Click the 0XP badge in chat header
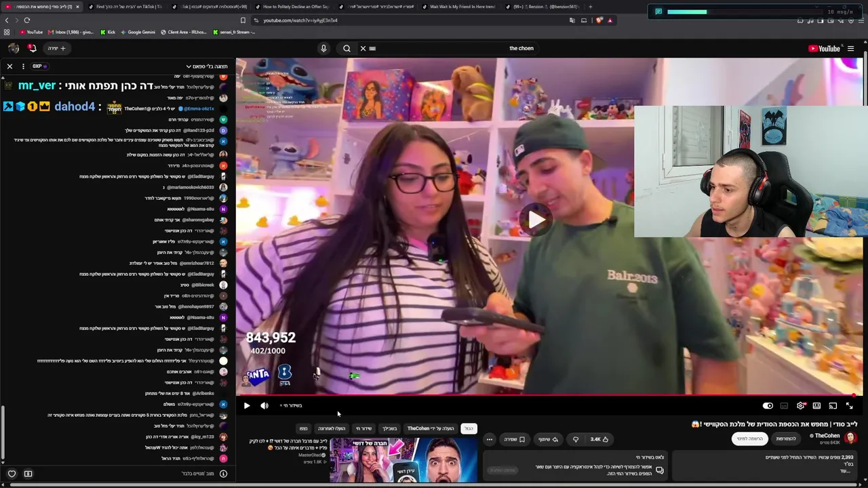The height and width of the screenshot is (488, 868). tap(39, 66)
